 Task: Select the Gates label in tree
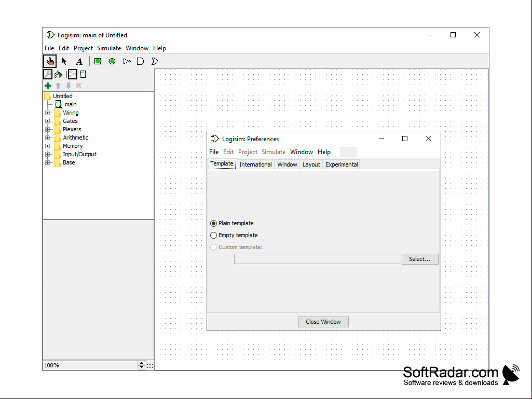tap(70, 121)
